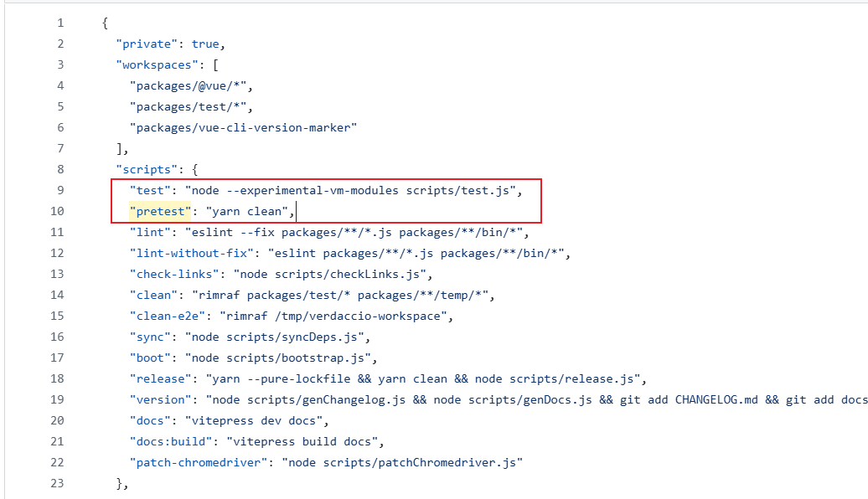Click line number 23 in the gutter
868x499 pixels.
click(57, 483)
